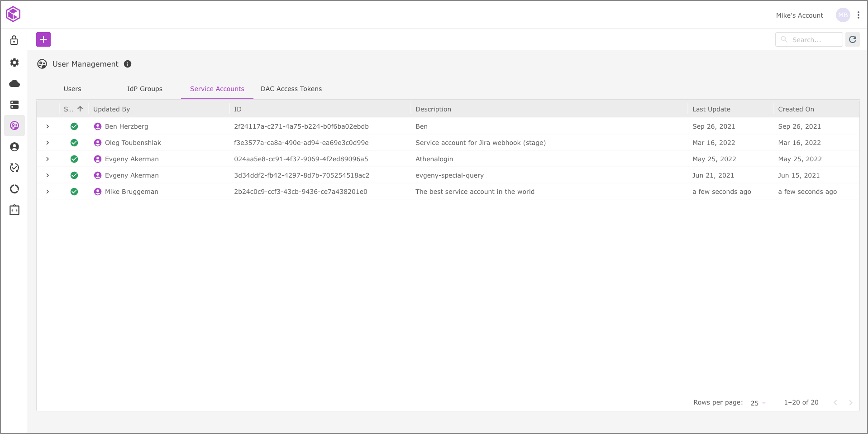The width and height of the screenshot is (868, 434).
Task: Click the MB account avatar
Action: (x=843, y=15)
